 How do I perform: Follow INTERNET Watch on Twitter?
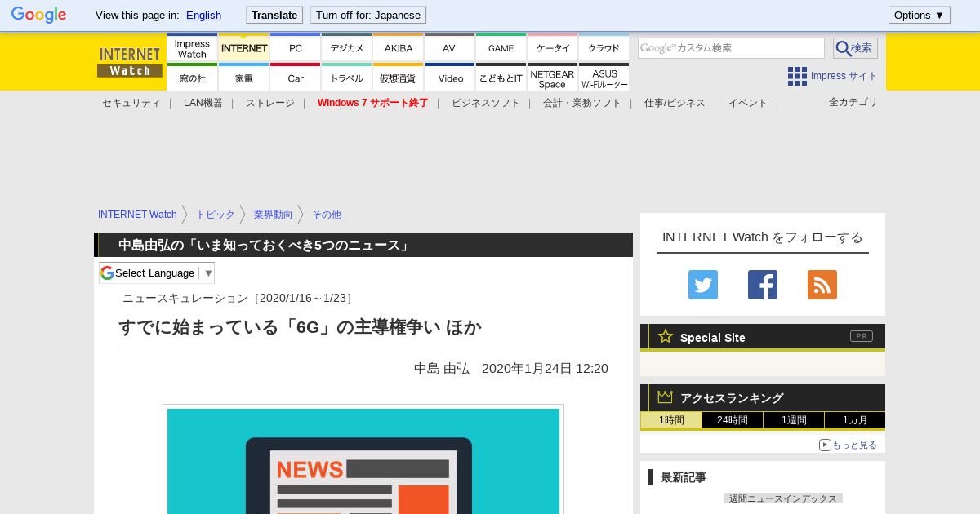703,285
